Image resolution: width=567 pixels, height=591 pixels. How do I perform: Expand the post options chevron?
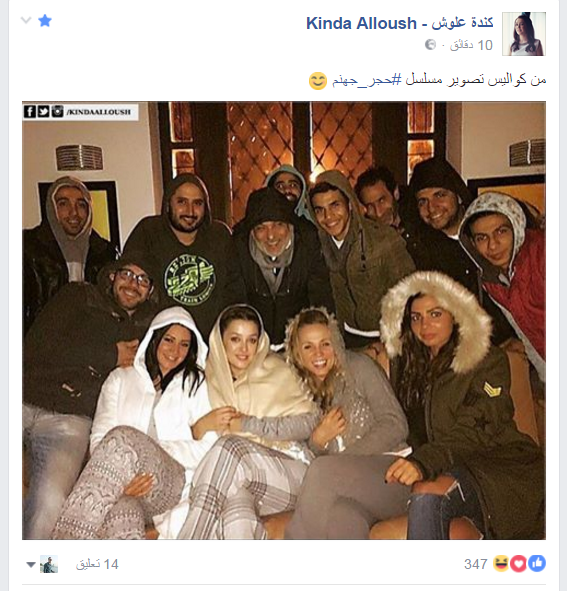(26, 20)
